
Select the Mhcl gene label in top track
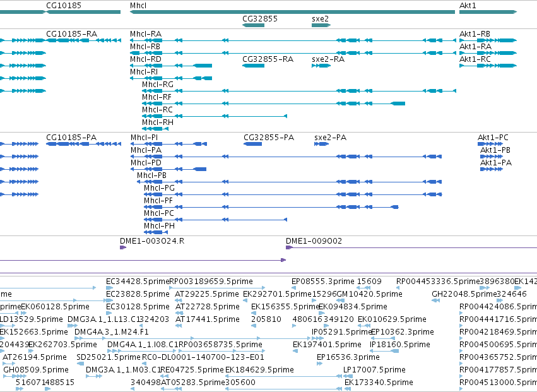(x=138, y=6)
